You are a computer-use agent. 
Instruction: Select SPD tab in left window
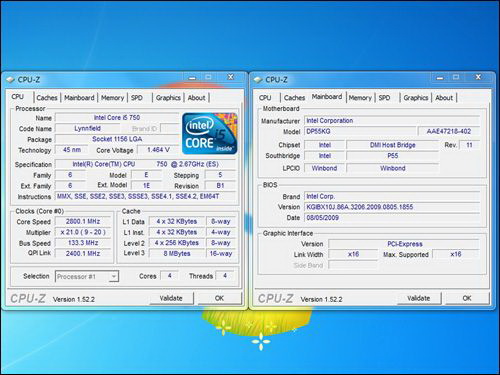pos(137,98)
